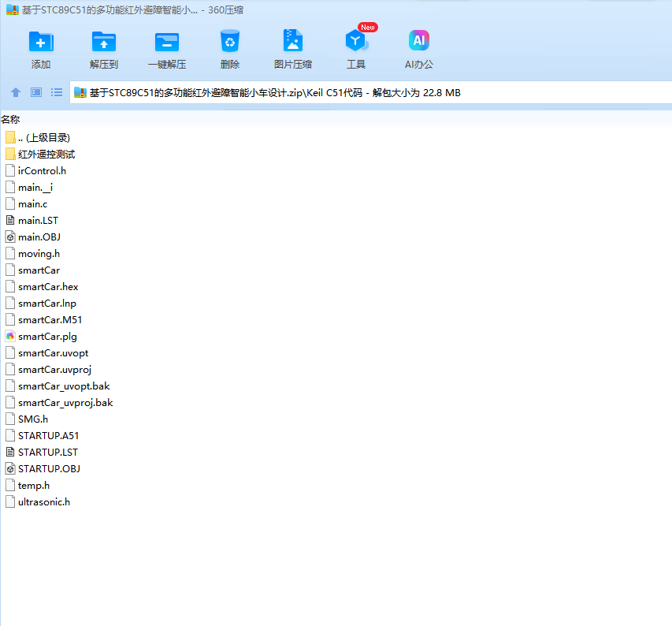672x626 pixels.
Task: Click the colorful icon beside smartCar.plg
Action: pyautogui.click(x=10, y=337)
